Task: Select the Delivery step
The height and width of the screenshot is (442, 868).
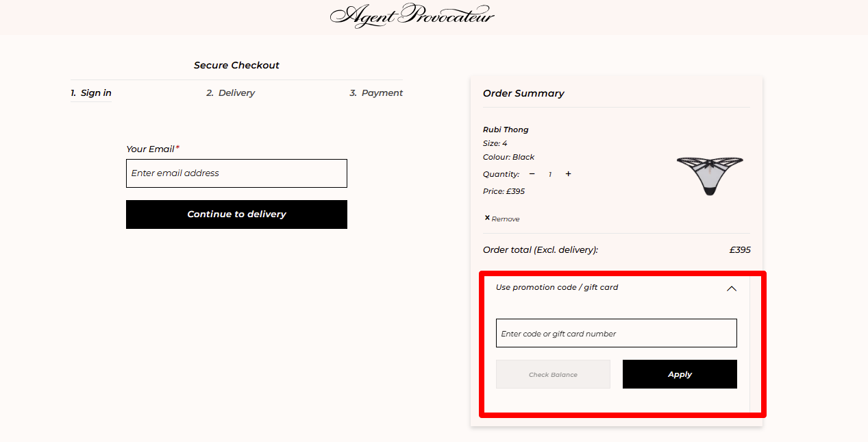Action: [231, 93]
